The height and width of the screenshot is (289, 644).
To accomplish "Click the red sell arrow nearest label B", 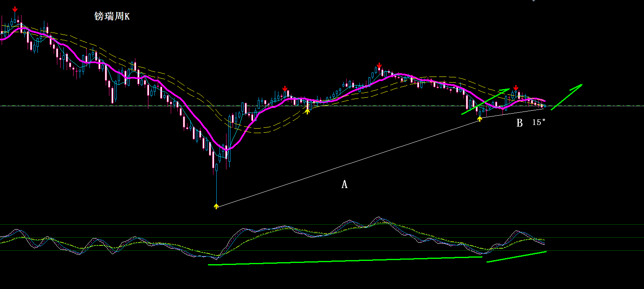I will (516, 88).
